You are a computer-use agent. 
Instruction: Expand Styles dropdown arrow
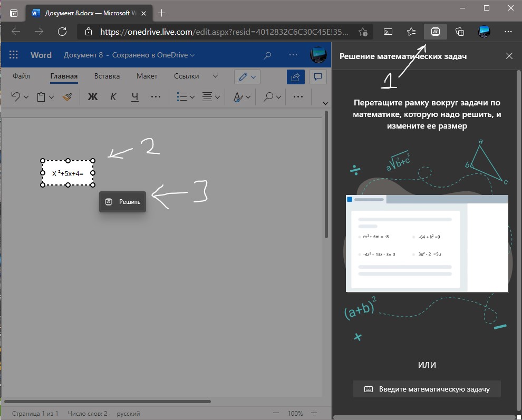pyautogui.click(x=248, y=97)
